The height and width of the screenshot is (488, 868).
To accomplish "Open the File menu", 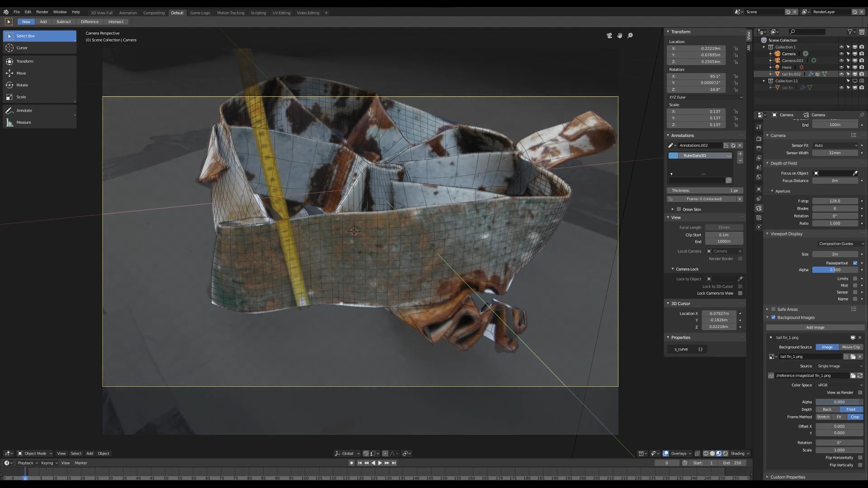I will (16, 12).
